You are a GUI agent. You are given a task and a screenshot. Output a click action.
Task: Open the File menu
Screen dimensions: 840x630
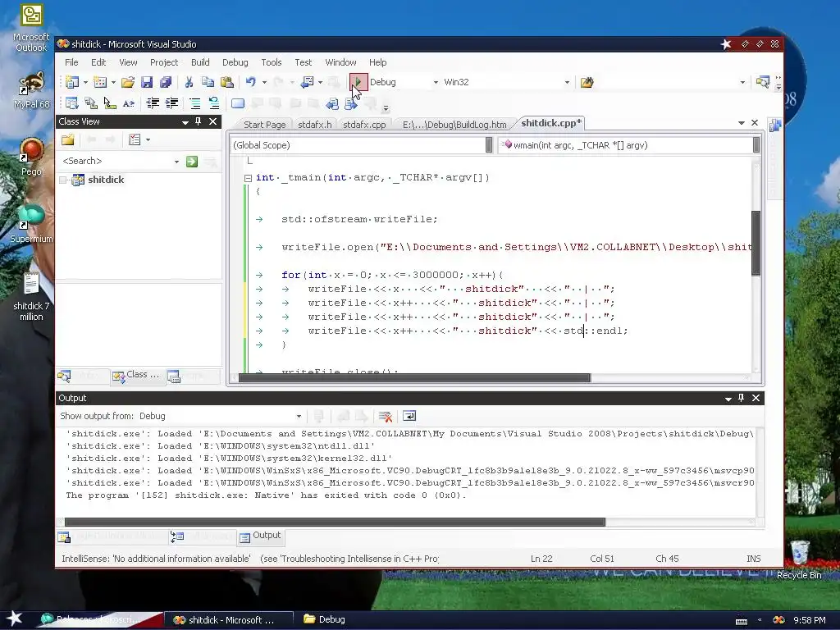tap(72, 62)
